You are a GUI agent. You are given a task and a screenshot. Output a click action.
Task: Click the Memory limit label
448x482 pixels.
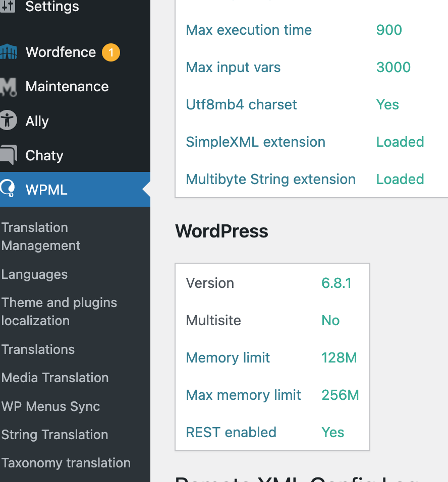point(228,358)
